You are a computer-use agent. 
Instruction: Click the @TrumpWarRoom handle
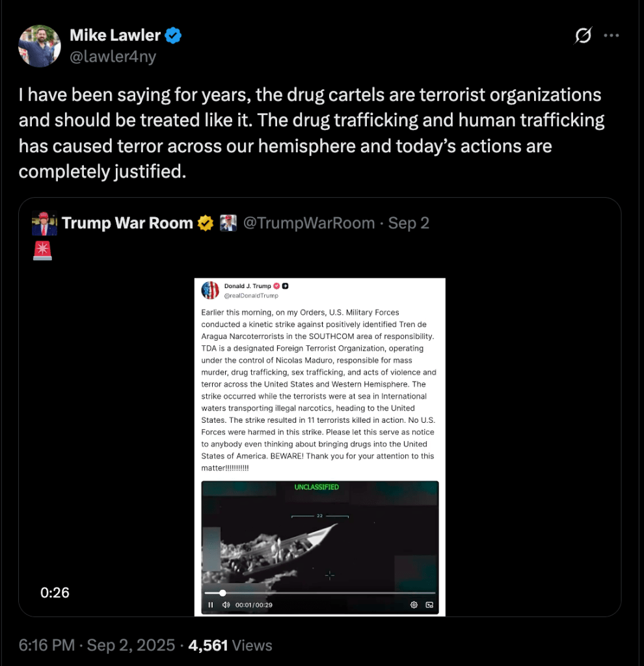pos(309,224)
